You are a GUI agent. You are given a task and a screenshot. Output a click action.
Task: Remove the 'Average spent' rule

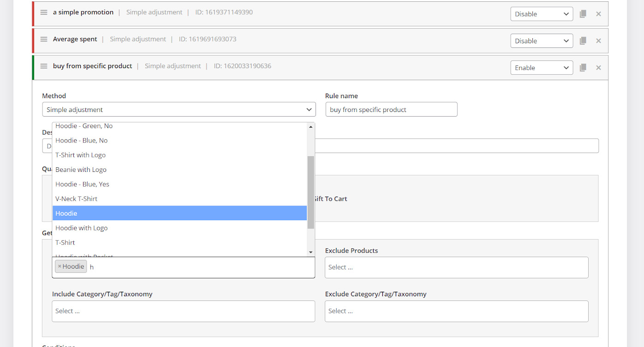[x=598, y=41]
